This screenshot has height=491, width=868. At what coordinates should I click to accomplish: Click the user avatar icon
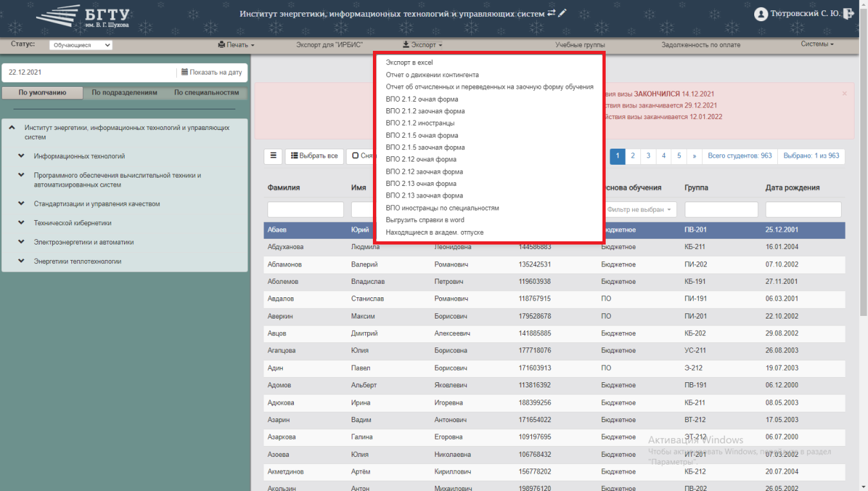[761, 14]
